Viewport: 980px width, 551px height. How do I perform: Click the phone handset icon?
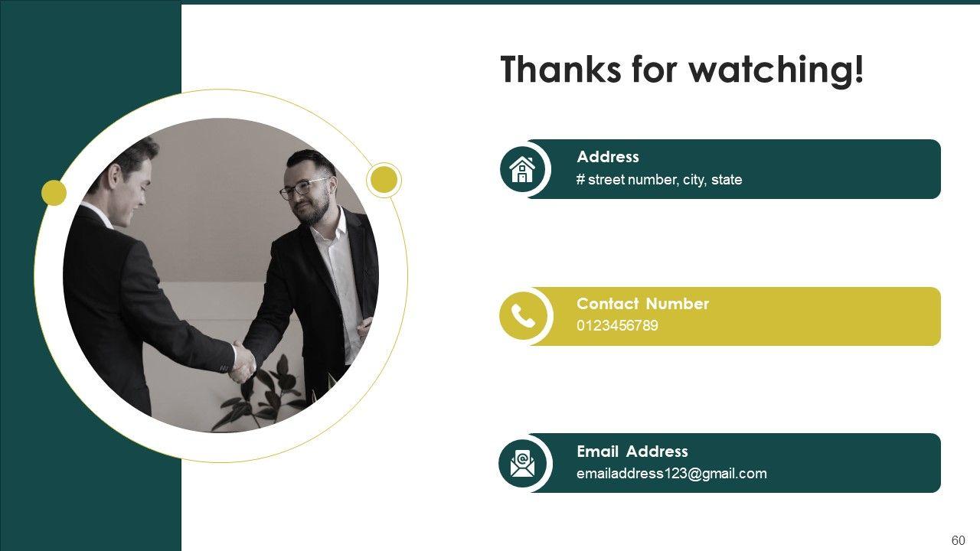tap(523, 316)
